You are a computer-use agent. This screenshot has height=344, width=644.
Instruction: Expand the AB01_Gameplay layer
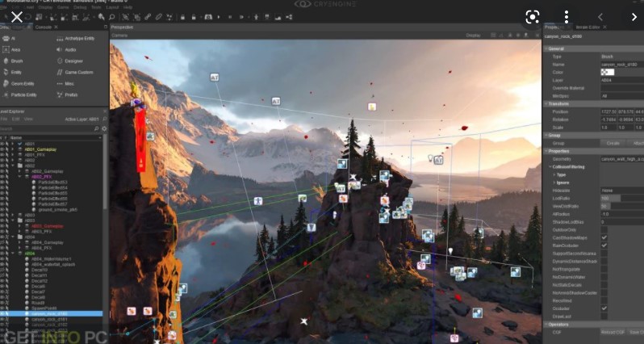click(x=13, y=149)
